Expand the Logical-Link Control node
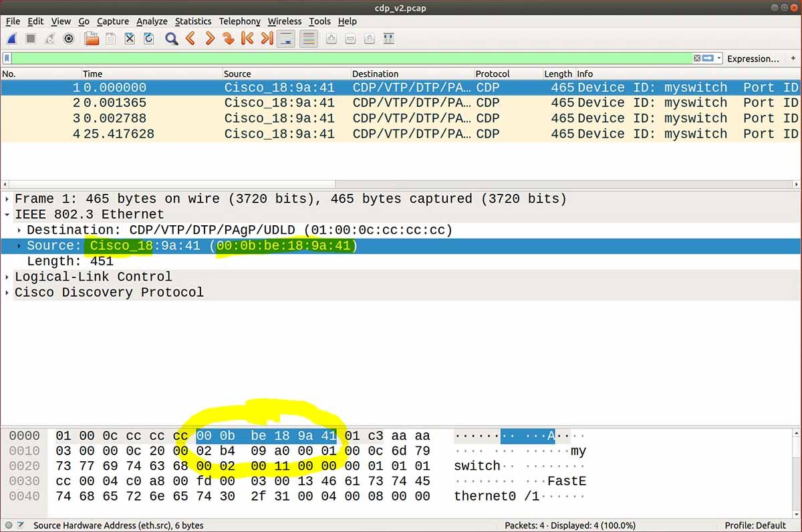Viewport: 802px width, 532px height. [7, 277]
